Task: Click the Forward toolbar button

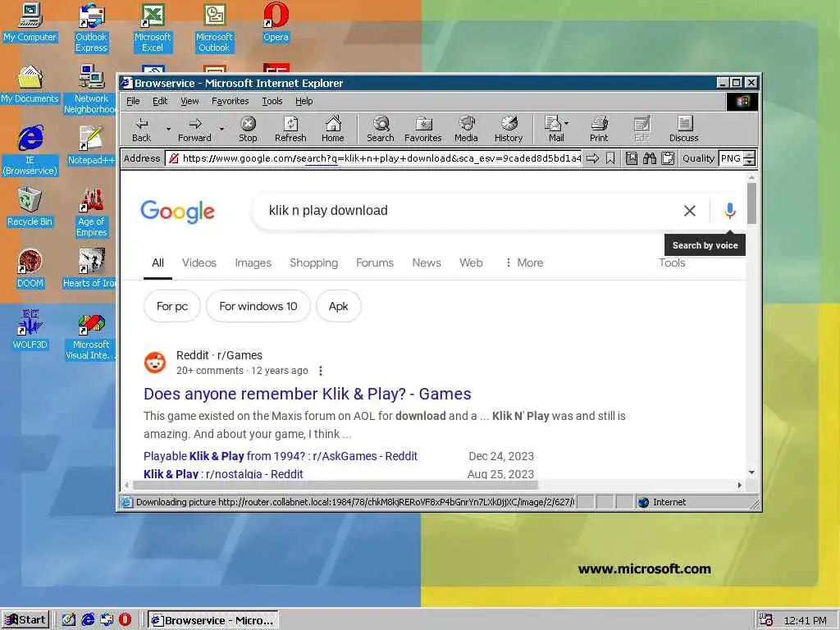Action: pyautogui.click(x=194, y=129)
